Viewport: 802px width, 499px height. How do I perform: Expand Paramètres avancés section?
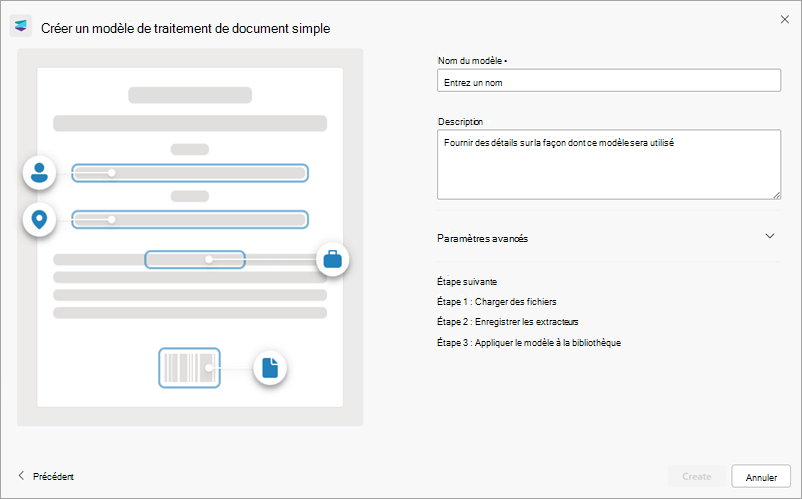[x=609, y=238]
